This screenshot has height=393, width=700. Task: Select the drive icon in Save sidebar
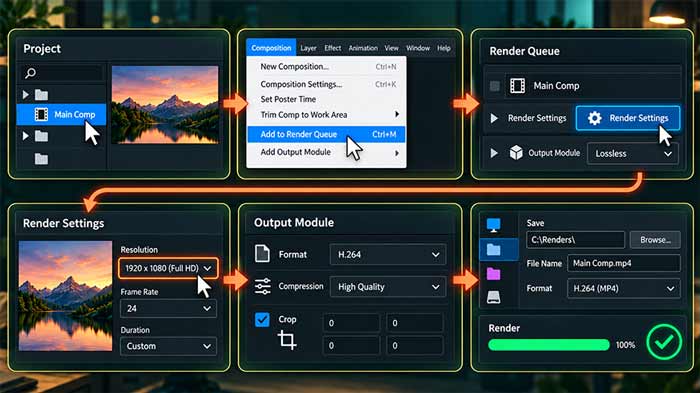click(x=493, y=297)
